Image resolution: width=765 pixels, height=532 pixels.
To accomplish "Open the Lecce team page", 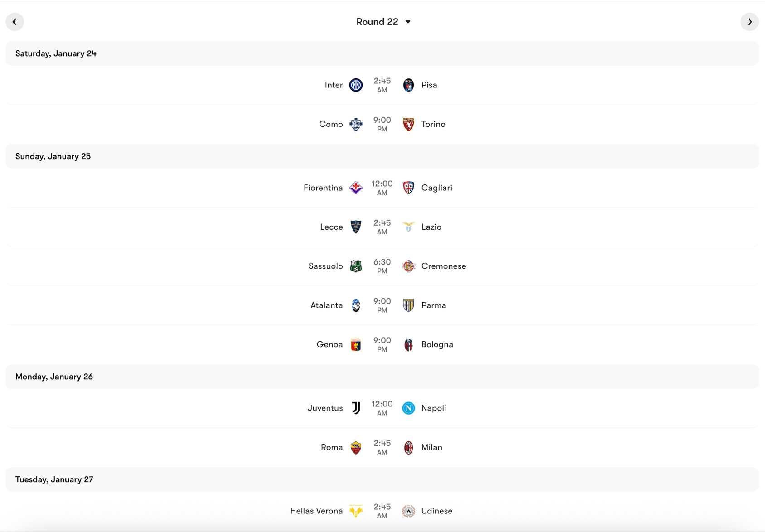I will point(331,227).
